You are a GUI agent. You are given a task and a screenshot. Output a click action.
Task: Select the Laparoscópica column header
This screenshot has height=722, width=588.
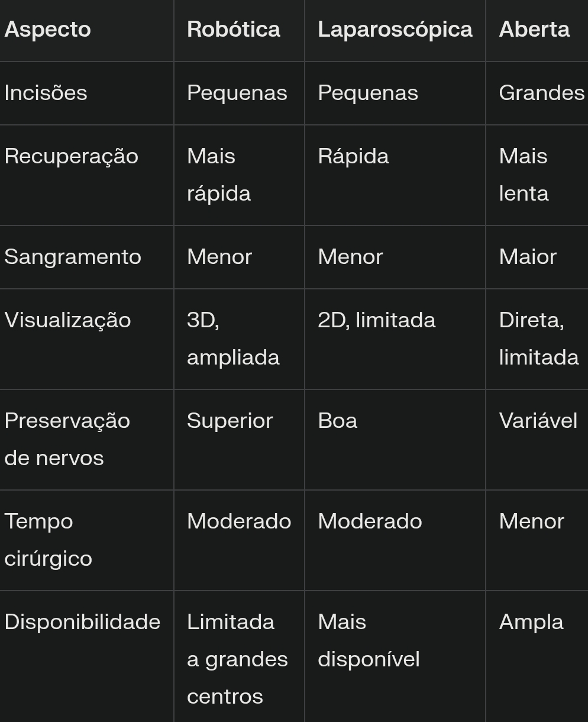coord(395,30)
